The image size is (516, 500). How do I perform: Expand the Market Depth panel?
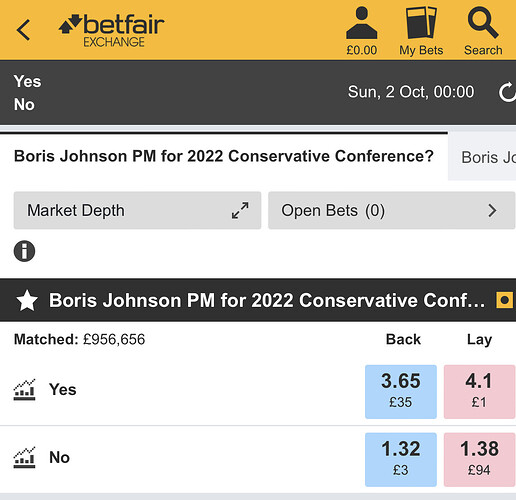tap(137, 210)
